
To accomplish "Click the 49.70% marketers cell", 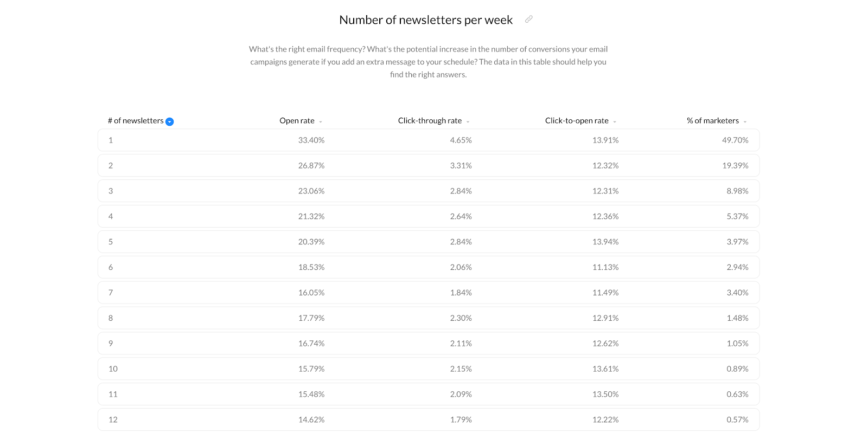I will (735, 140).
